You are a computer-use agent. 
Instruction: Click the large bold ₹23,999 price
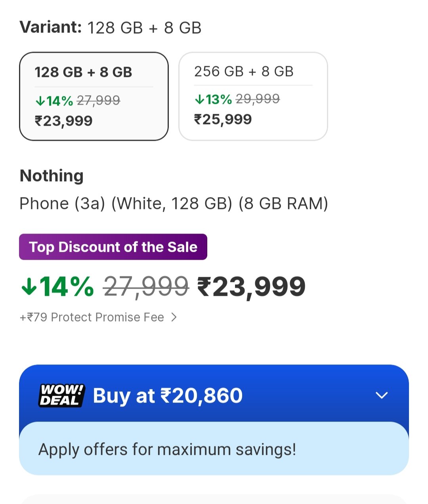tap(251, 287)
